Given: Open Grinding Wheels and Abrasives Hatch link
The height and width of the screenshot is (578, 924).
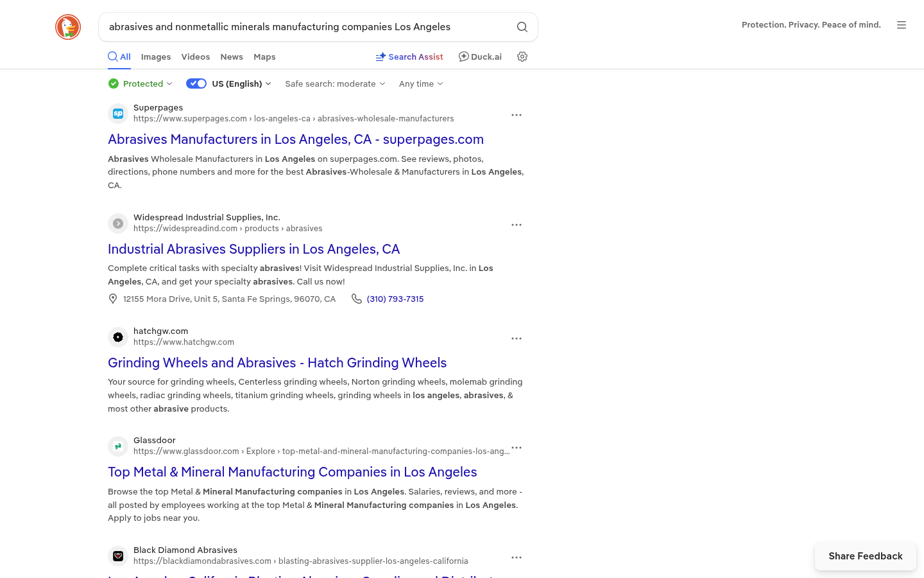Looking at the screenshot, I should click(277, 363).
